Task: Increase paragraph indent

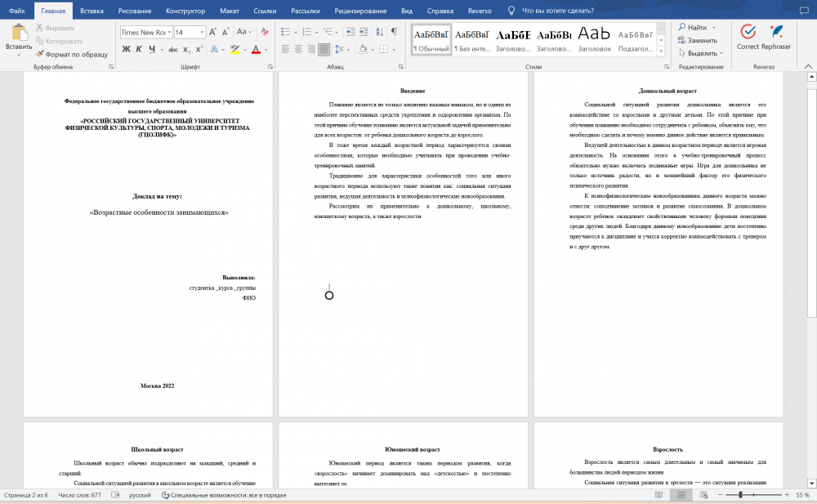Action: click(x=364, y=32)
